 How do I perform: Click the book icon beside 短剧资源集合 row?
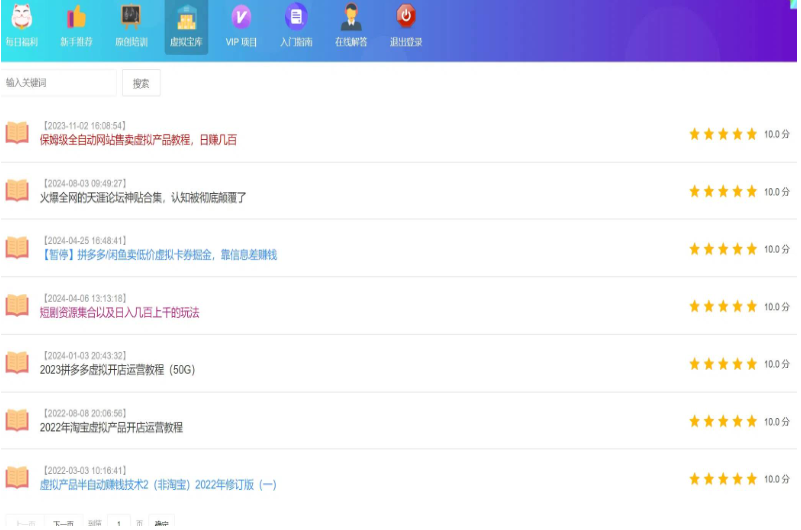pyautogui.click(x=17, y=305)
